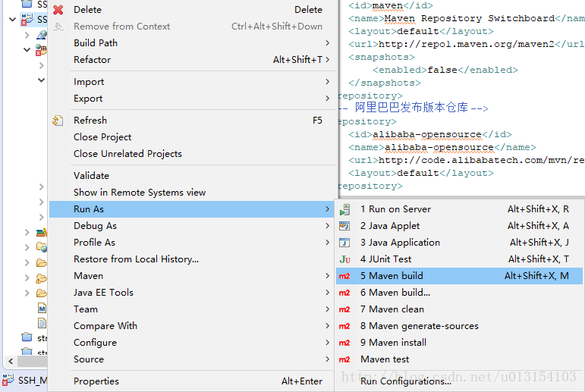Click the Debug As submenu arrow

click(327, 226)
